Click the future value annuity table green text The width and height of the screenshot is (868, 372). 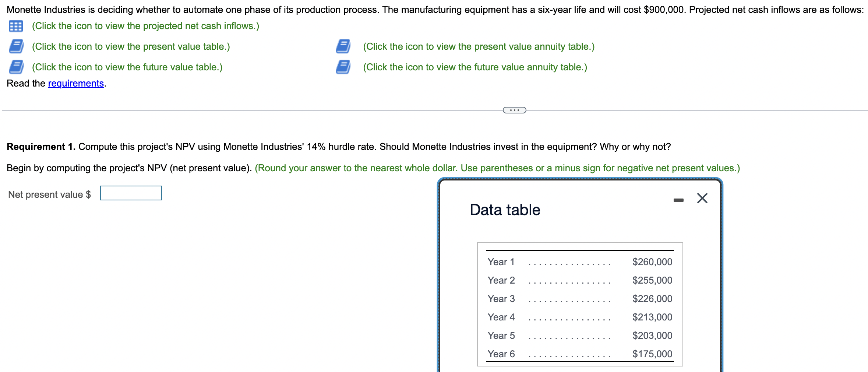tap(474, 67)
